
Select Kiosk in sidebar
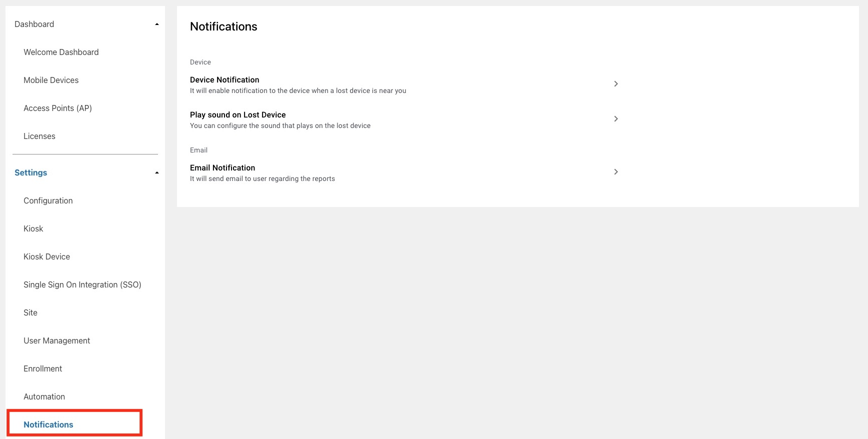[x=33, y=228]
